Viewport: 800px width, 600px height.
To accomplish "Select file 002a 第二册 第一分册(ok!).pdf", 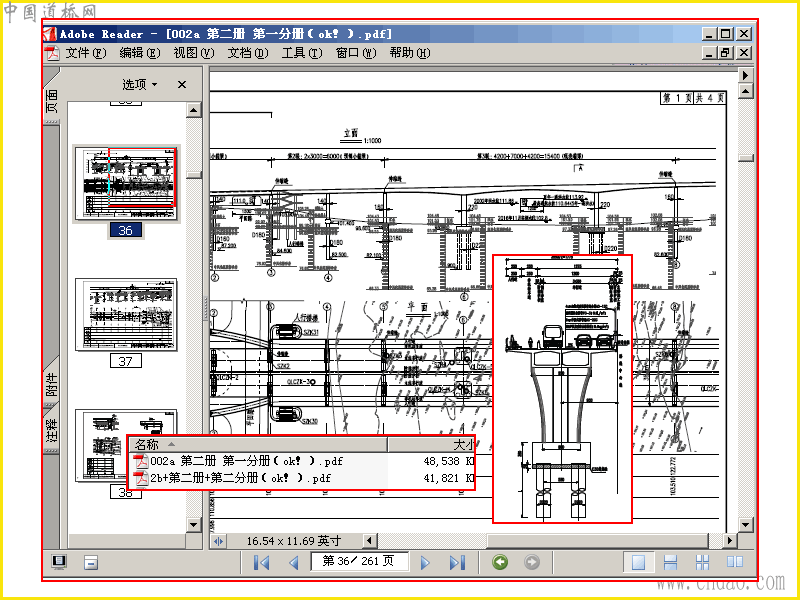I will [246, 461].
